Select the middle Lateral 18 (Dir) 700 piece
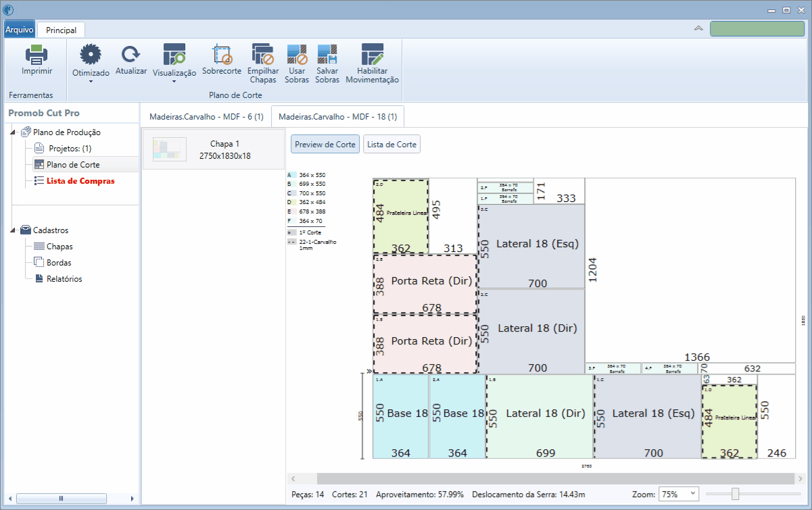812x510 pixels. tap(531, 332)
